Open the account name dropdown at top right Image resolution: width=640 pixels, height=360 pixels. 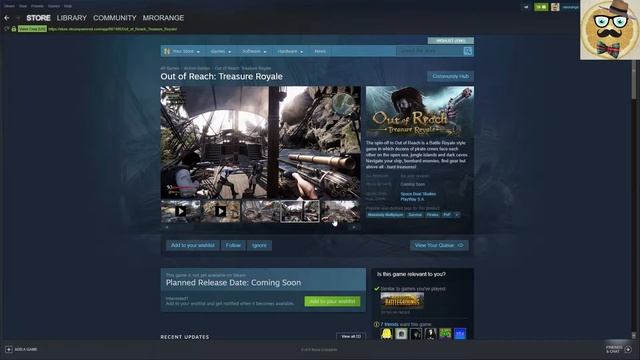coord(571,7)
